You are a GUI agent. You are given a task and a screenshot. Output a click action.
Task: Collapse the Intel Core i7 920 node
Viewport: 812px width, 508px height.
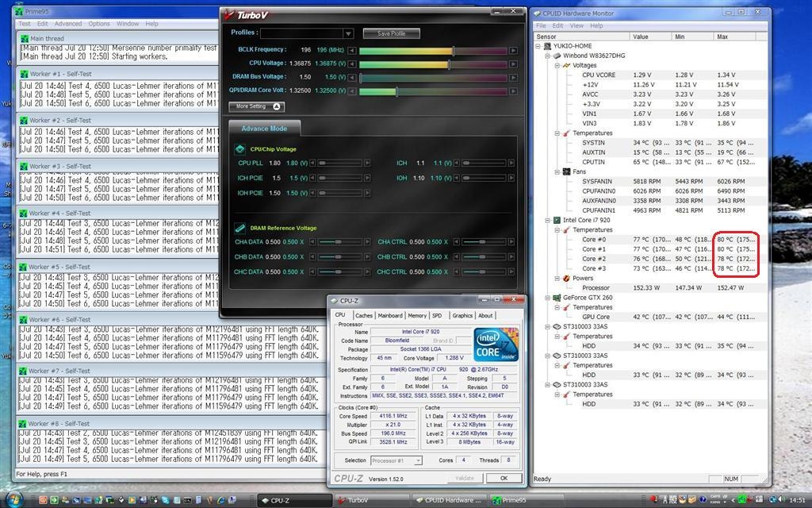pos(547,220)
